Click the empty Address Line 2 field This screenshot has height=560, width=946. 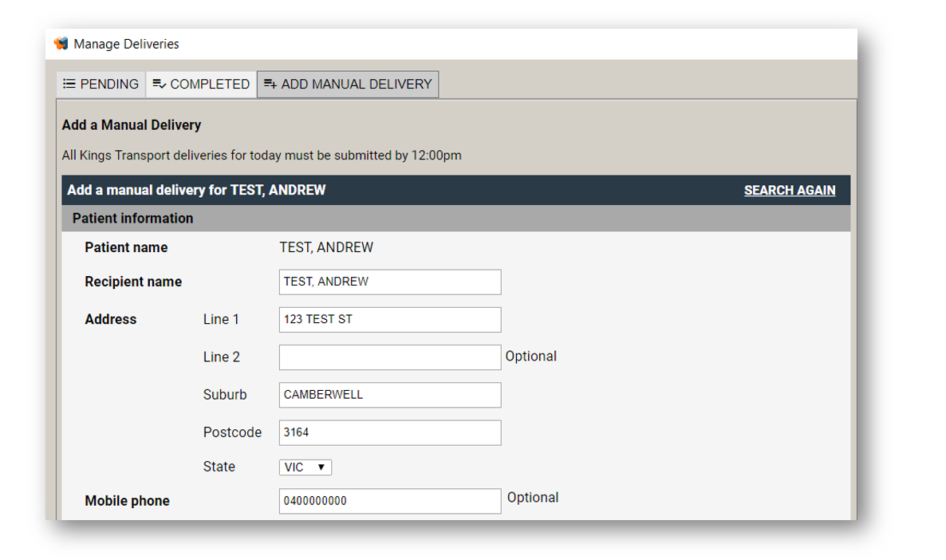coord(390,357)
